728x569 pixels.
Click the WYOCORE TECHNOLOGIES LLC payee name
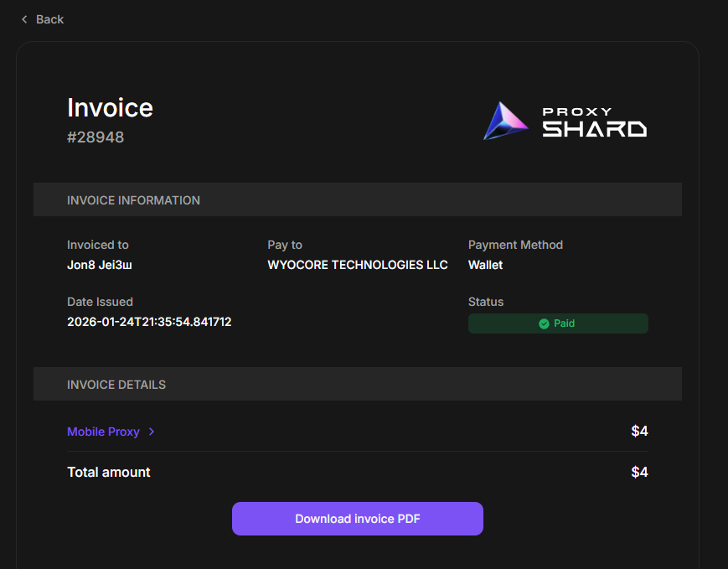pyautogui.click(x=358, y=265)
